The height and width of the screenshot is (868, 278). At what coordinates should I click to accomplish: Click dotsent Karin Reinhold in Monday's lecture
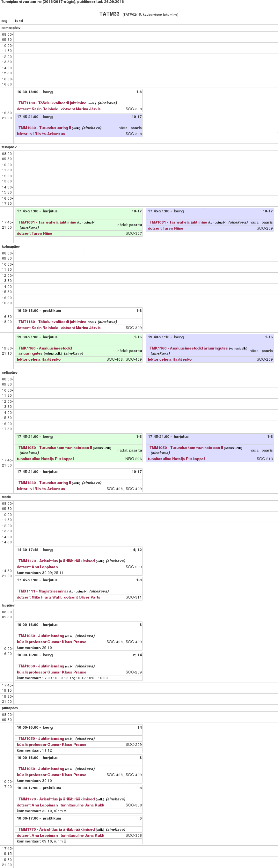(x=37, y=109)
